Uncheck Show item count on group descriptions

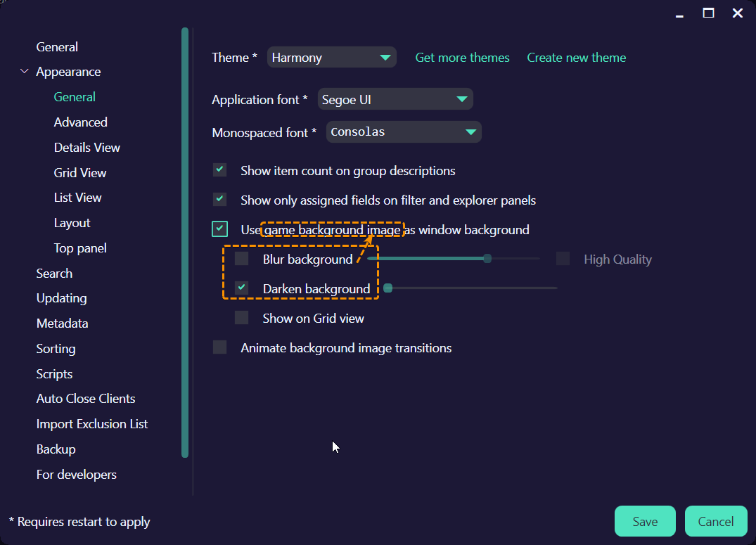(x=219, y=169)
